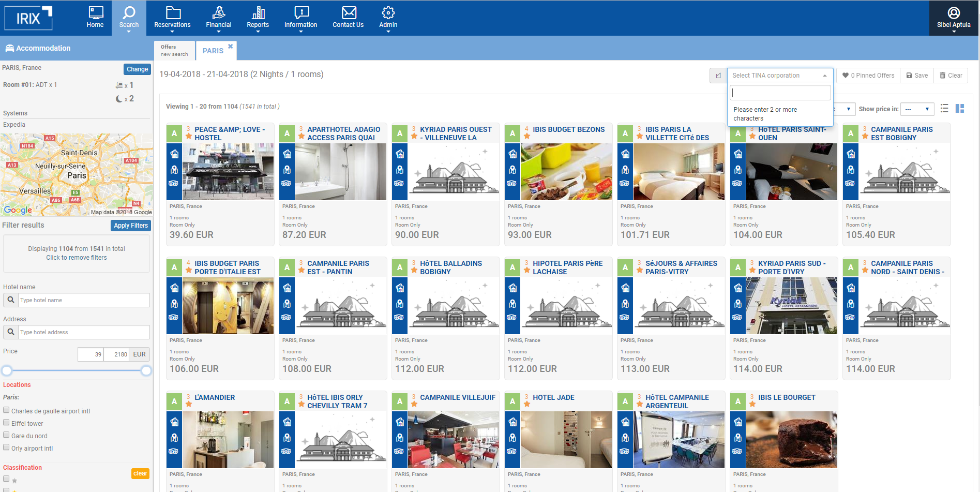Click hotel info icon on Ibis Budget Bezons

click(512, 154)
